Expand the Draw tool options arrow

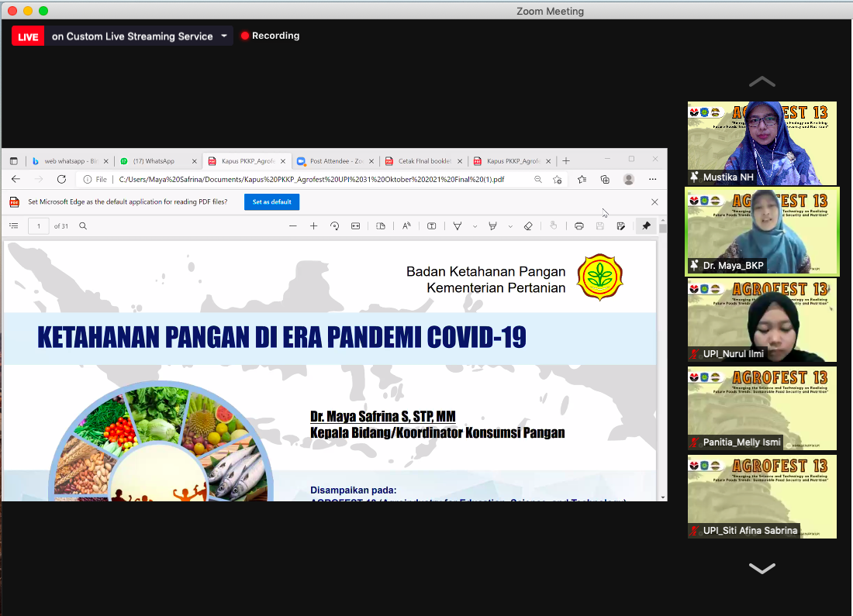click(475, 226)
